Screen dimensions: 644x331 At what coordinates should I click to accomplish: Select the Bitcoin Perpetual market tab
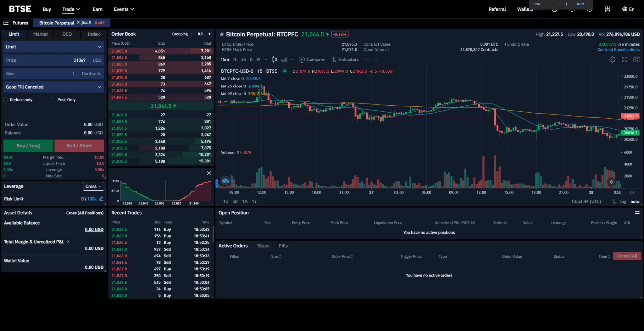[72, 23]
